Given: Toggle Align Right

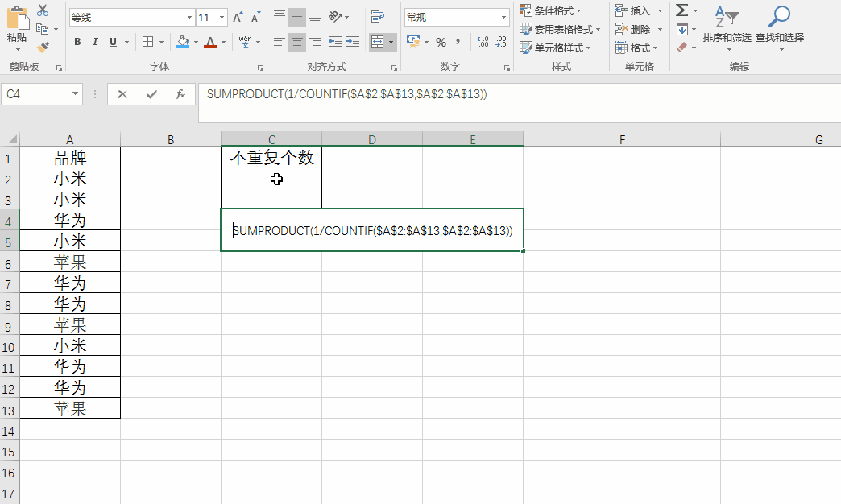Looking at the screenshot, I should (x=315, y=41).
